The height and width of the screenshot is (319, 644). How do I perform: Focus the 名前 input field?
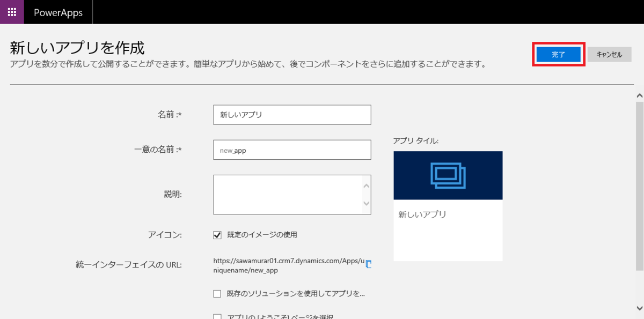(292, 114)
